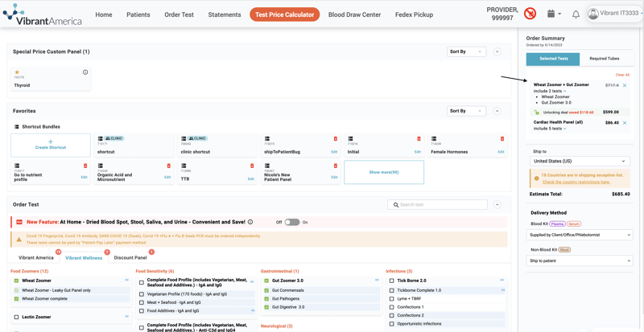Click Show more(90) shortcuts button
This screenshot has height=332, width=644.
pos(384,172)
